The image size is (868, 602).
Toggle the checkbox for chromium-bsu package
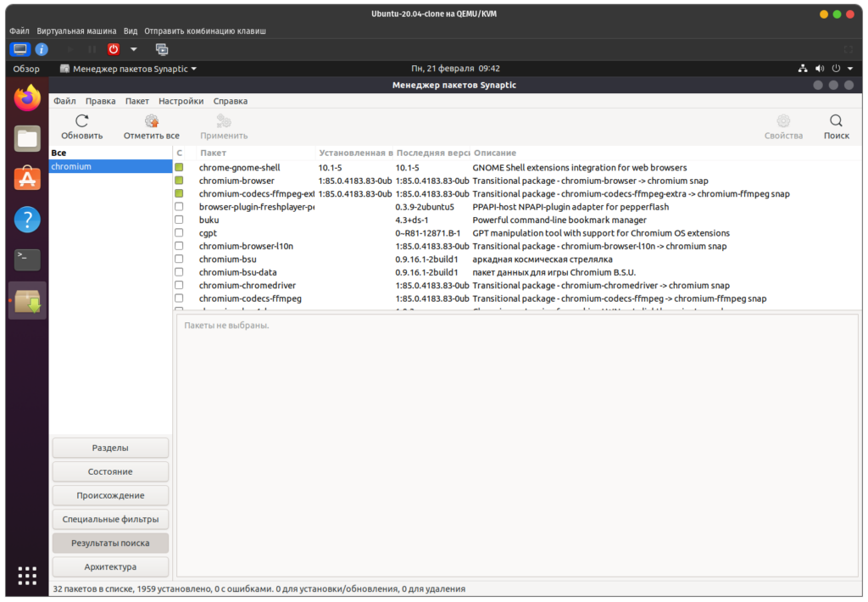pyautogui.click(x=179, y=259)
